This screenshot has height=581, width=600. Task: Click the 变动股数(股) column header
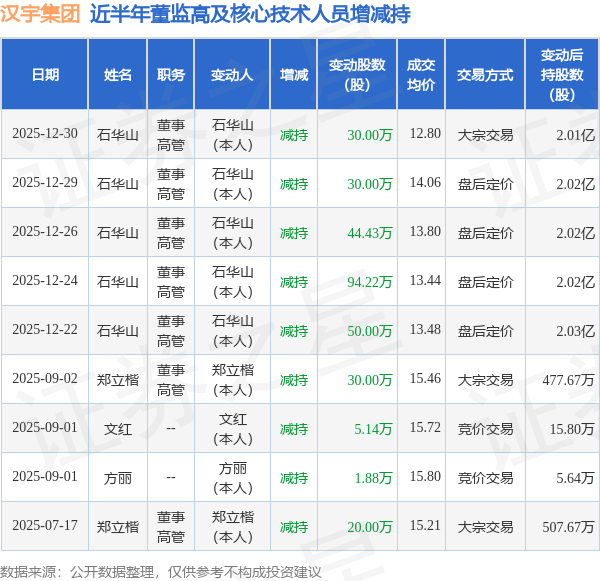tap(357, 75)
